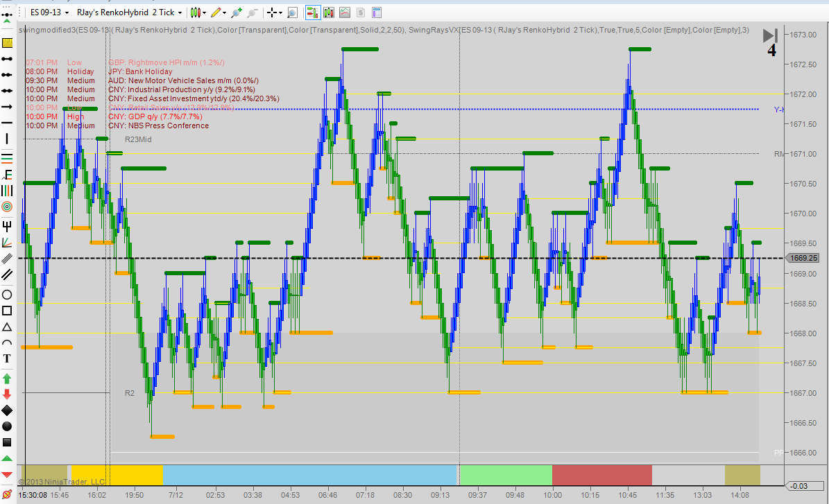
Task: Open the chart Properties button
Action: [x=377, y=12]
